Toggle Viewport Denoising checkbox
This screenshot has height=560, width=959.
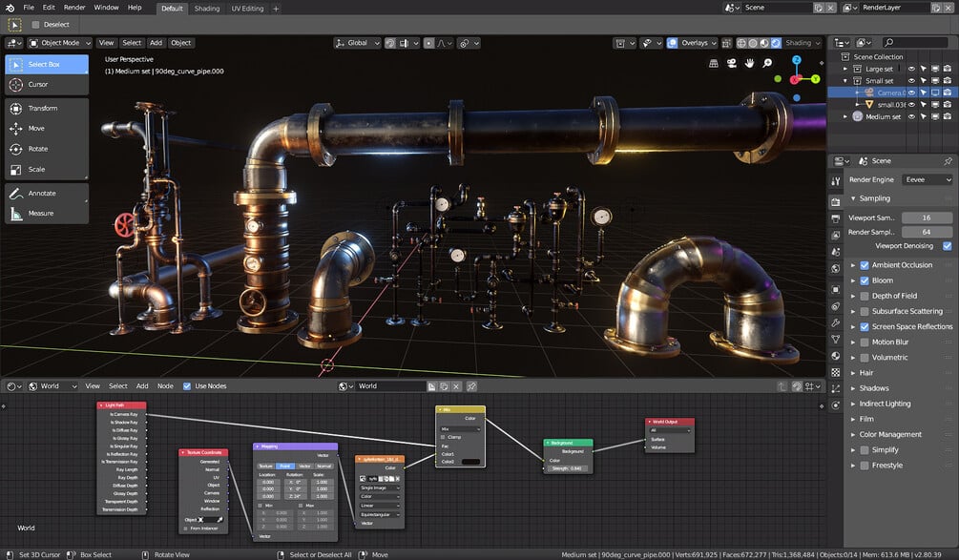(947, 246)
